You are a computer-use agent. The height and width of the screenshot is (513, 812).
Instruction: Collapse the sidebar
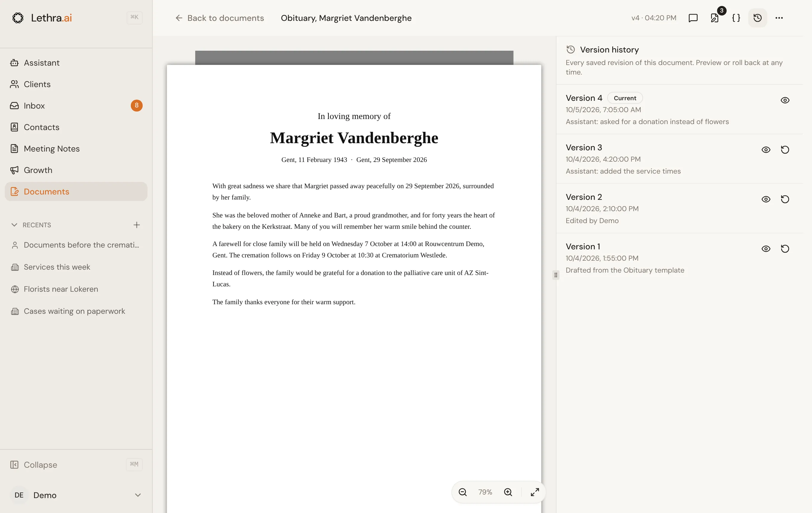click(x=76, y=465)
